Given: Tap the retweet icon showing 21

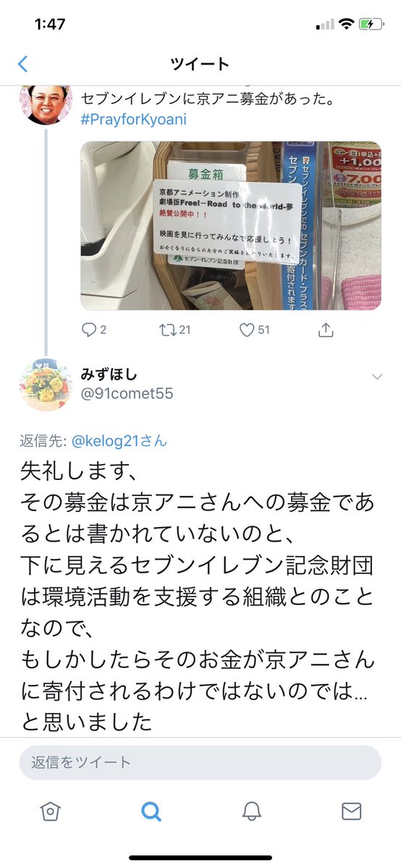Looking at the screenshot, I should [x=166, y=330].
